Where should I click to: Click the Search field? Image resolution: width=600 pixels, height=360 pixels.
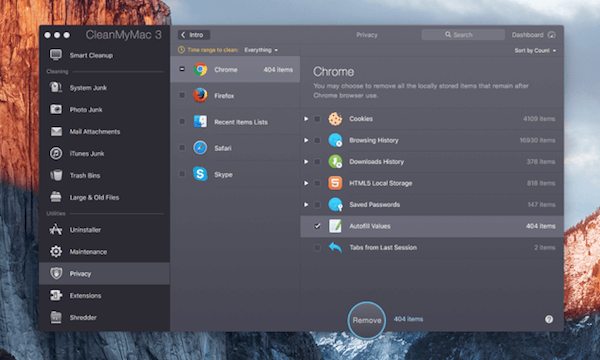click(463, 35)
